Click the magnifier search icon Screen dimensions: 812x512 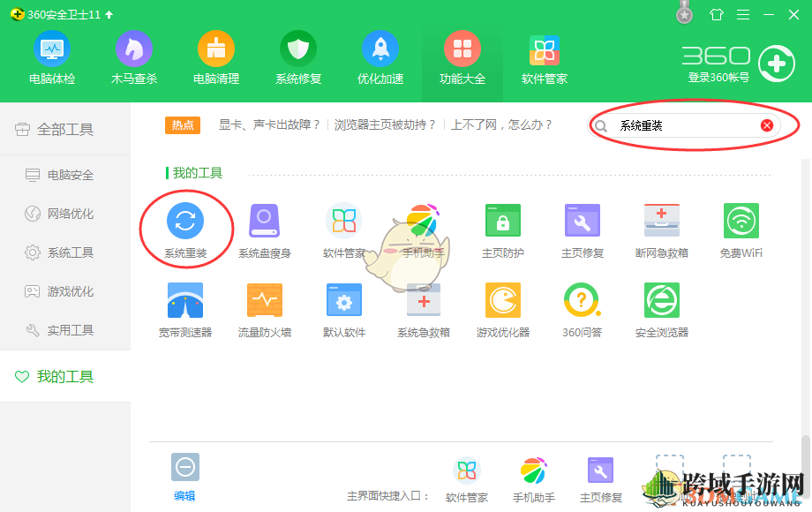pyautogui.click(x=601, y=126)
